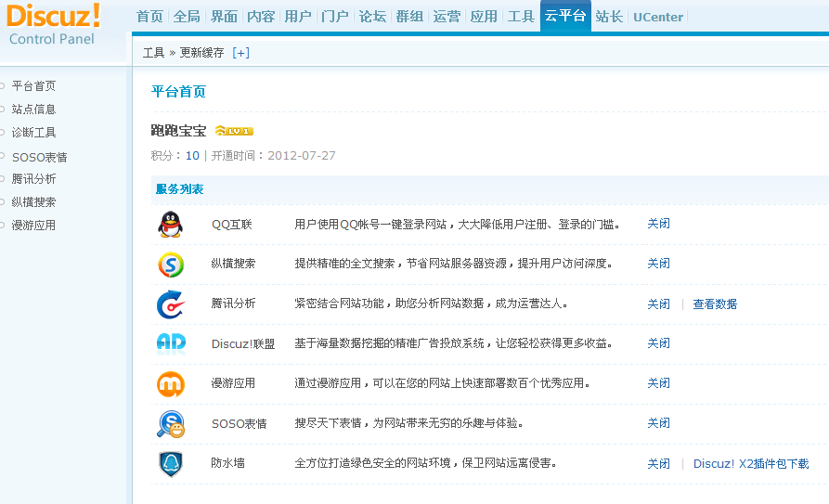This screenshot has height=504, width=829.
Task: Click the 服务列表 section header
Action: (179, 188)
